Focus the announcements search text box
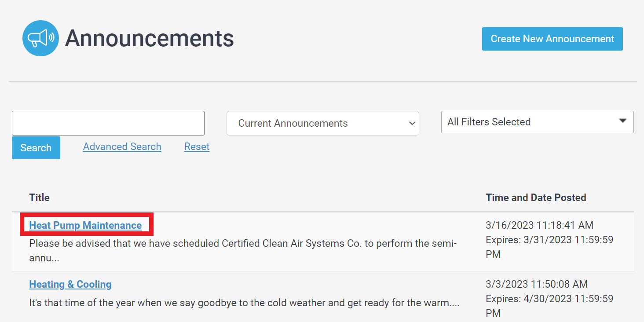 tap(108, 123)
